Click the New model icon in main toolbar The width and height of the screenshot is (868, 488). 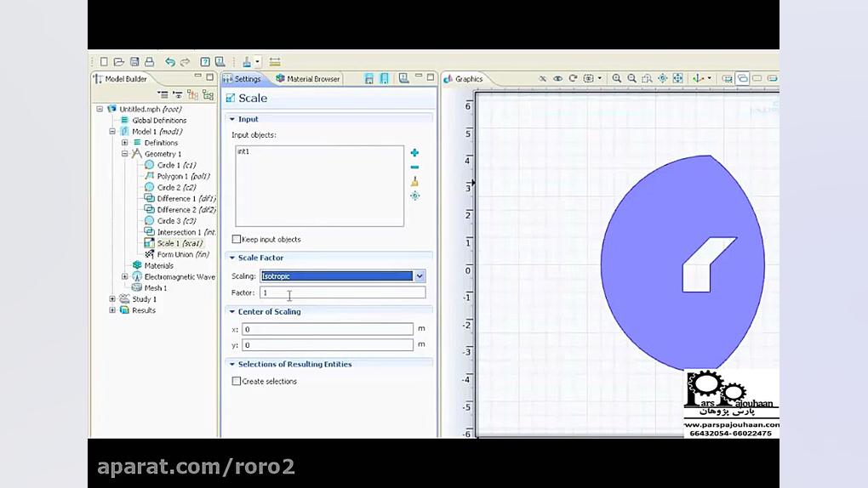coord(104,62)
